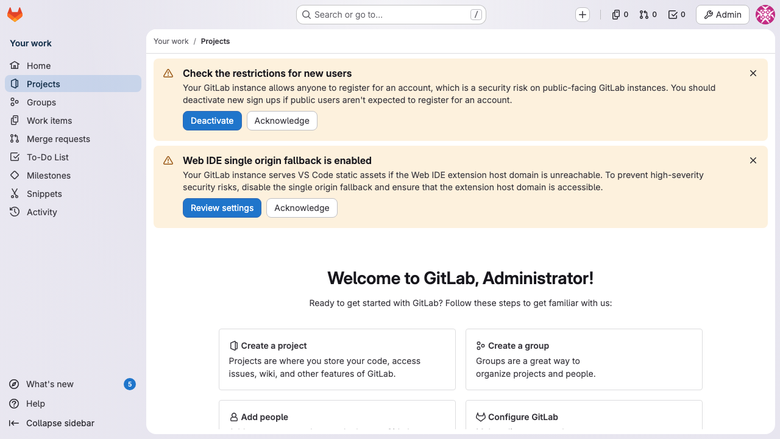This screenshot has height=439, width=780.
Task: Open Milestones in sidebar
Action: click(73, 176)
